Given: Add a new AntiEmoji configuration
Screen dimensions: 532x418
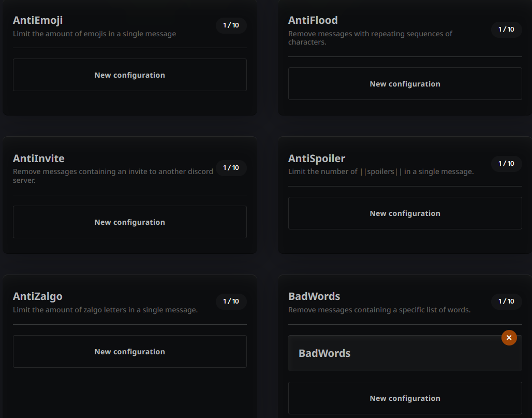Looking at the screenshot, I should [129, 75].
